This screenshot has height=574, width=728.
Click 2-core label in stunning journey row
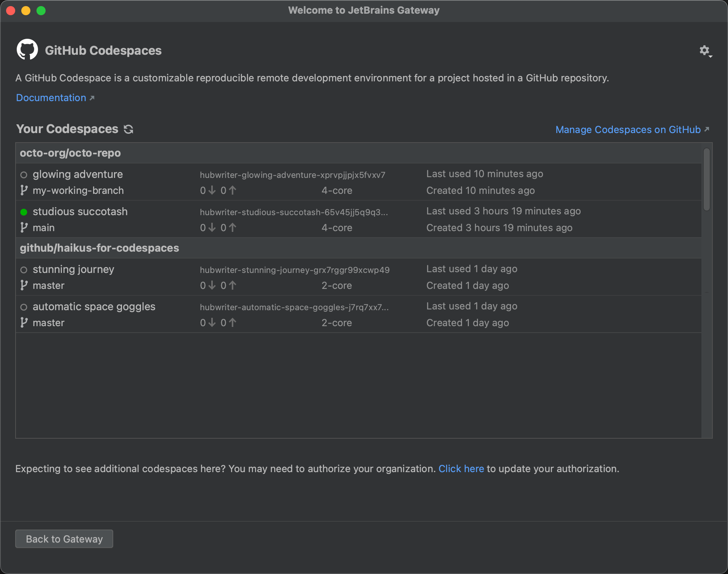click(337, 285)
